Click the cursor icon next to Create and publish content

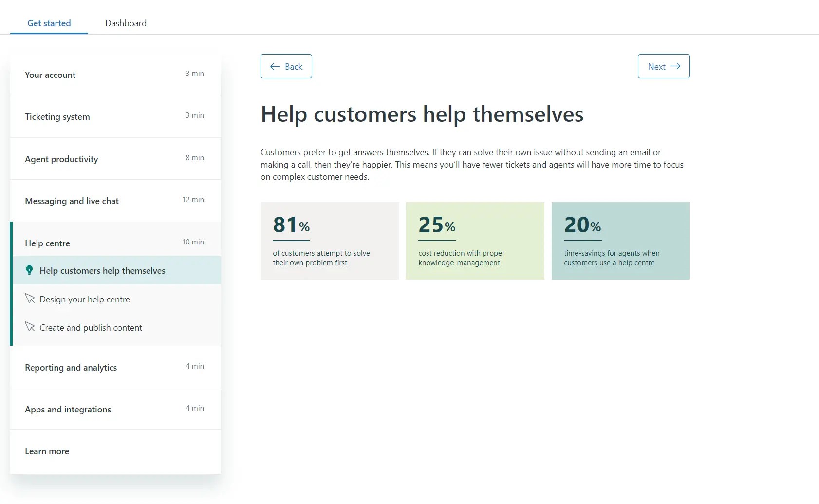(x=30, y=327)
